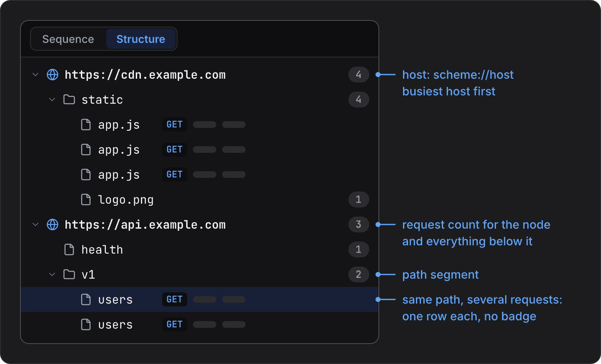Screen dimensions: 601x364
Task: Click the folder icon next to v1
Action: pyautogui.click(x=69, y=274)
